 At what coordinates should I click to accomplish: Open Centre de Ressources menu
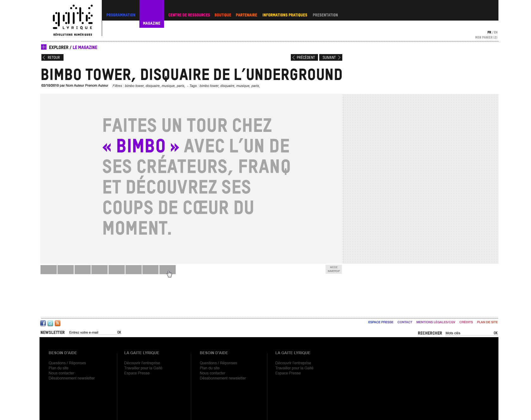[189, 15]
